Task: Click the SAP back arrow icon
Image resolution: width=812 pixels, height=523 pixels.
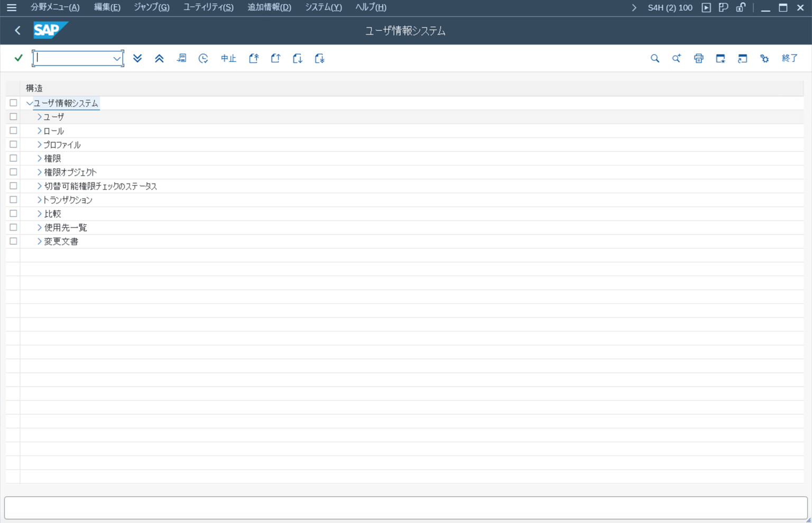Action: pos(17,31)
